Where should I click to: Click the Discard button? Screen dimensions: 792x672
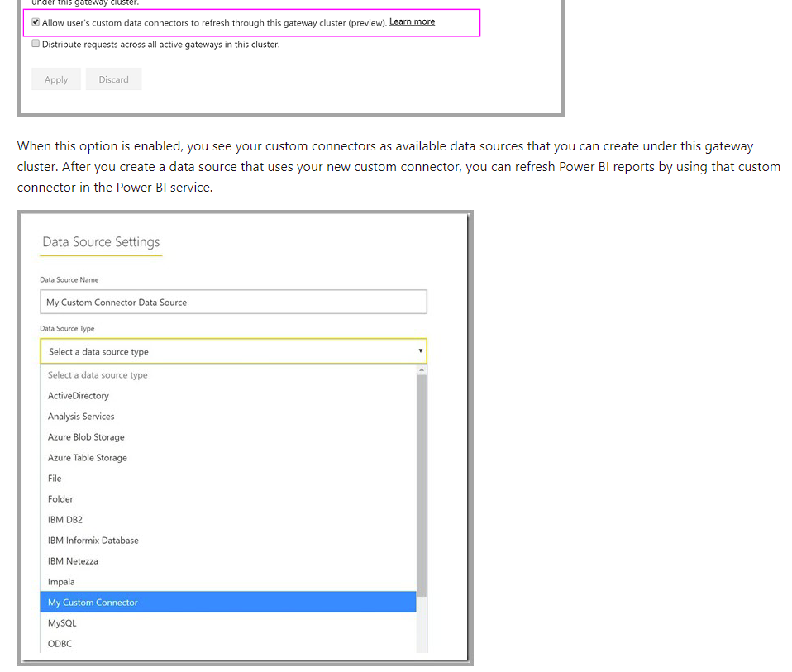point(113,79)
